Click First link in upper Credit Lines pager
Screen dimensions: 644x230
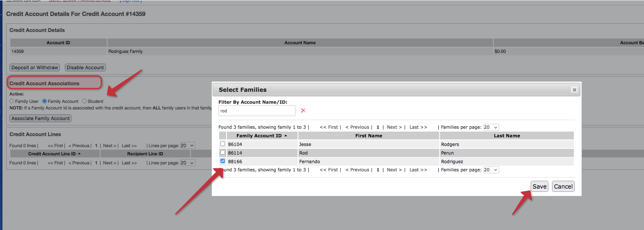tap(55, 146)
